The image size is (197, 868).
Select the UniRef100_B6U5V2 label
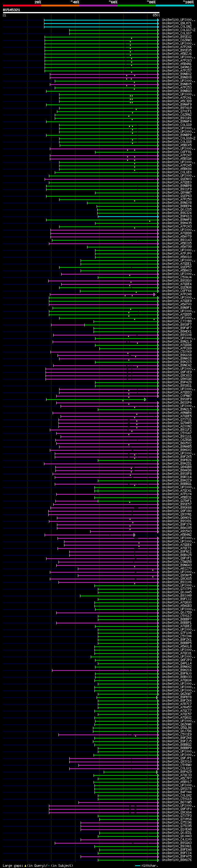coord(177,443)
